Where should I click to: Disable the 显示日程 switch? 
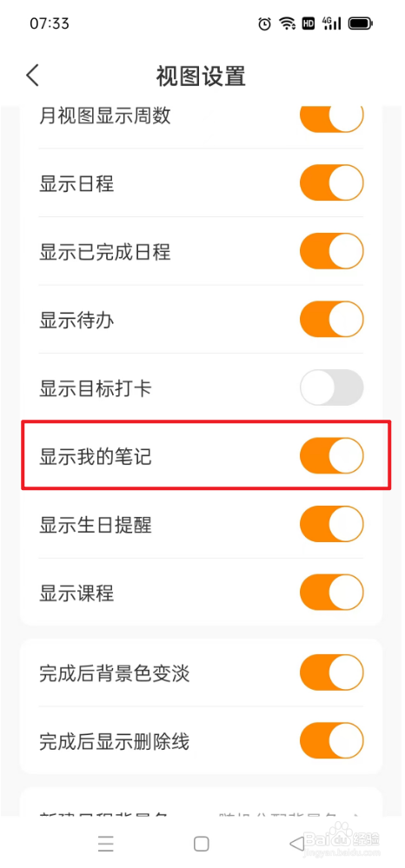[332, 182]
